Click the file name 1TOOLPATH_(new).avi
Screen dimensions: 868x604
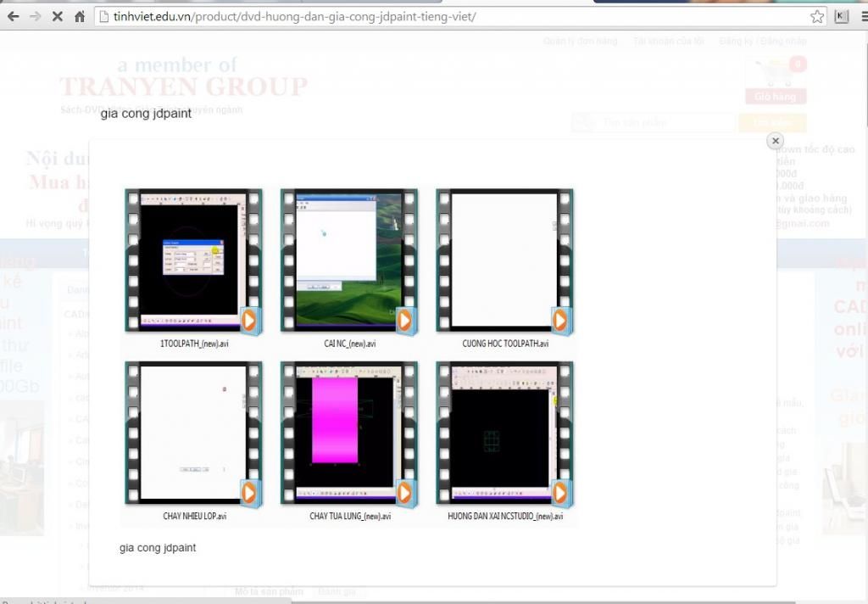(x=194, y=344)
